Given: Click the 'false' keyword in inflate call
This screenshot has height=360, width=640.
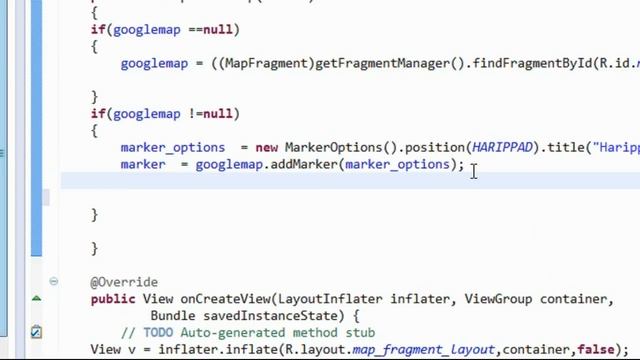Looking at the screenshot, I should [x=596, y=349].
